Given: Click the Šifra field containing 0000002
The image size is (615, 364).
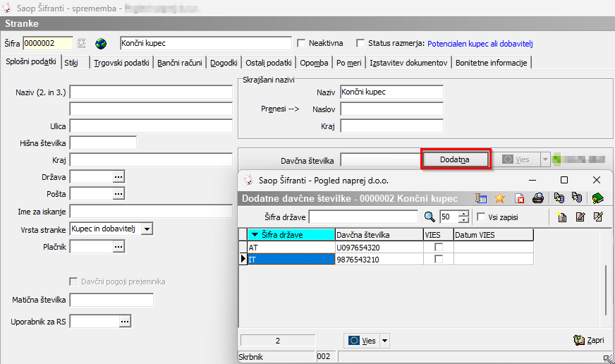Looking at the screenshot, I should pyautogui.click(x=48, y=43).
